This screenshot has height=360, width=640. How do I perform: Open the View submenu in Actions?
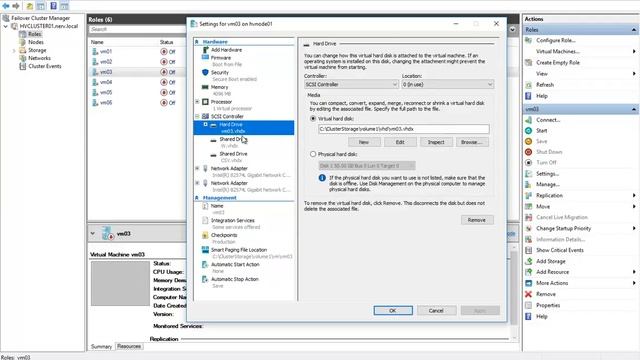[542, 73]
